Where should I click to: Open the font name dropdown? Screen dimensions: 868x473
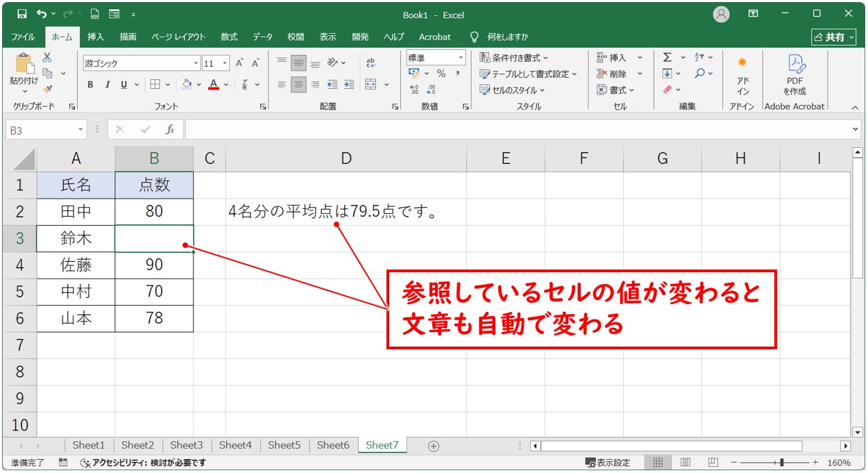tap(196, 63)
